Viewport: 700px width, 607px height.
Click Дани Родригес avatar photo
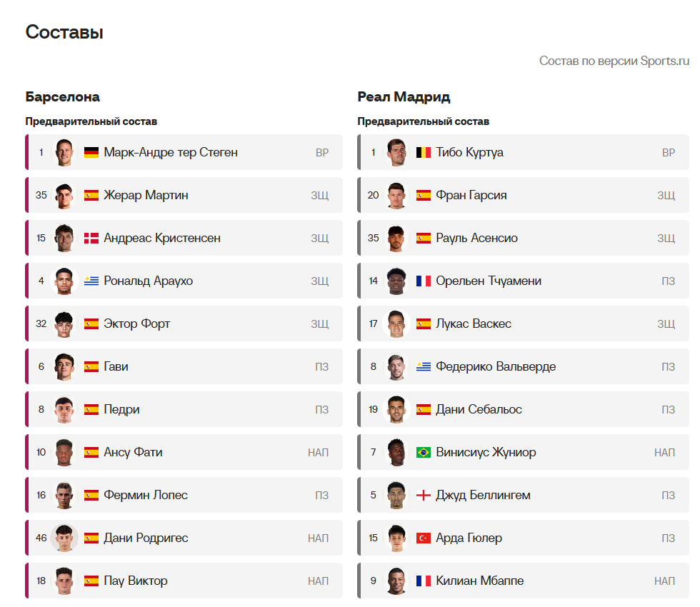[x=64, y=538]
